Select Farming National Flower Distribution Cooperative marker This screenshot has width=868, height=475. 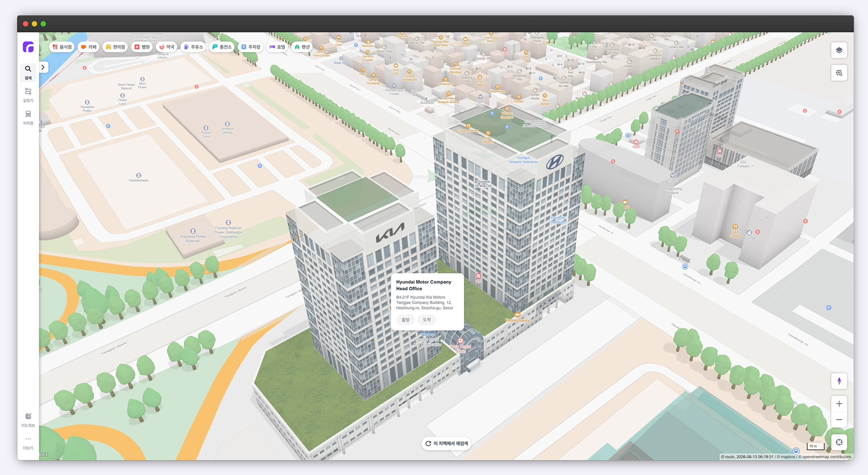click(x=228, y=223)
